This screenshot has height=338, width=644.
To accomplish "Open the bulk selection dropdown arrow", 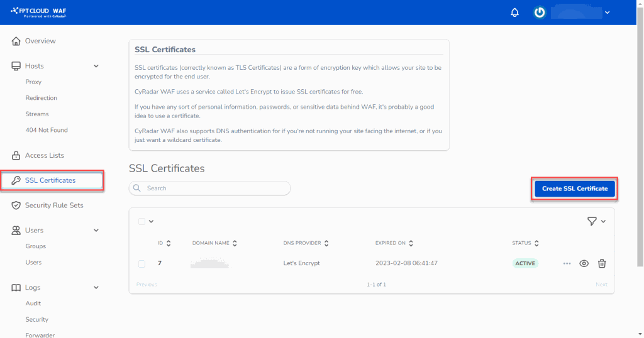I will point(151,222).
